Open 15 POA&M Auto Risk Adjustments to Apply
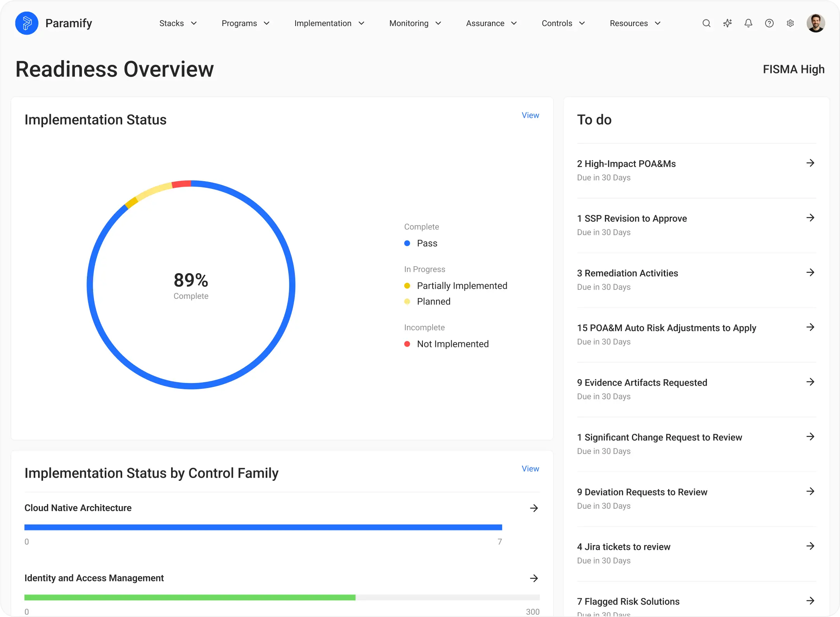This screenshot has height=617, width=840. [696, 334]
